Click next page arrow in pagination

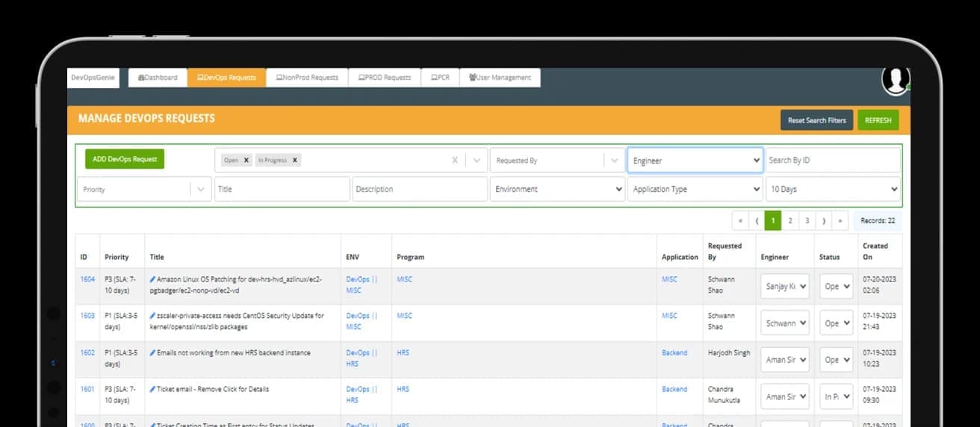click(x=824, y=221)
